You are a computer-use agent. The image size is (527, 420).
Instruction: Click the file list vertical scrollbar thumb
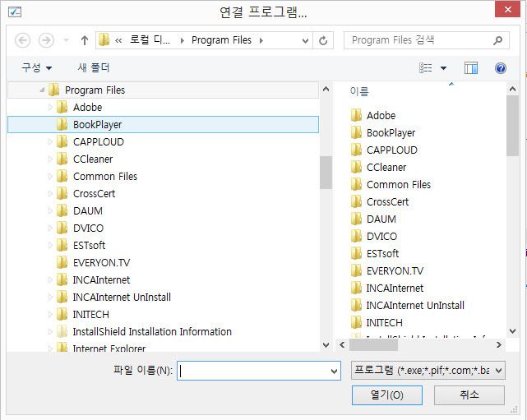pos(512,126)
